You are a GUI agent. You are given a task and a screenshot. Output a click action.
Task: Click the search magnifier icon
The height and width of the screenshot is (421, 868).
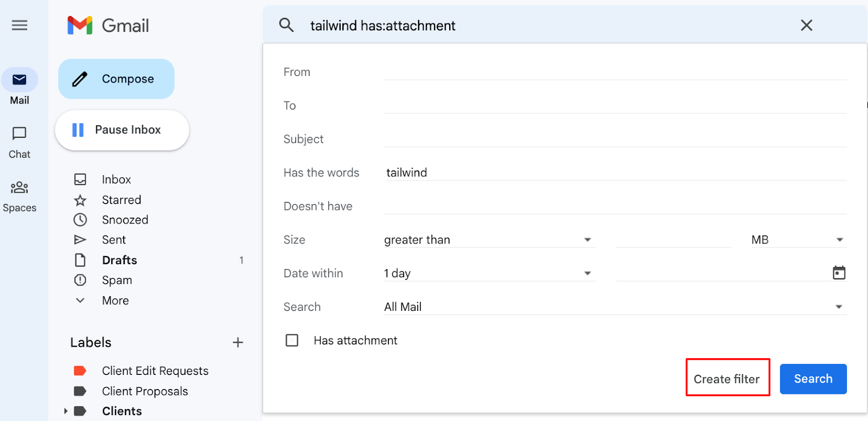286,25
